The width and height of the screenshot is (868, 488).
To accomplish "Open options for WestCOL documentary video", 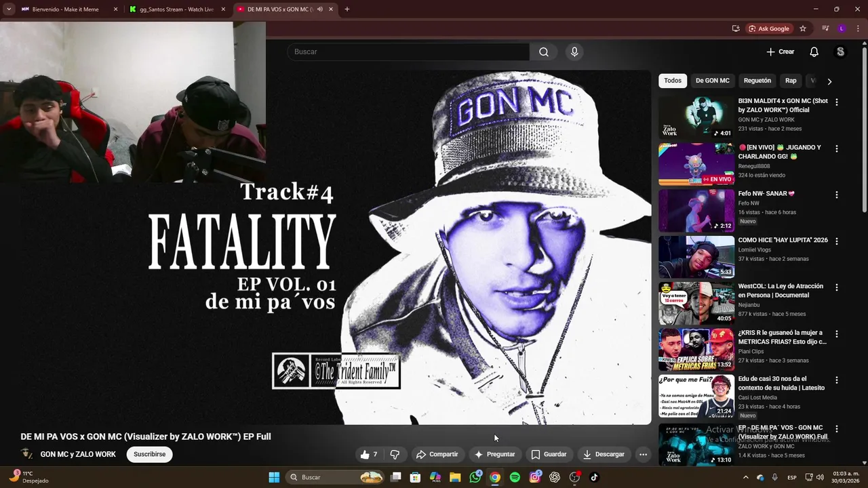I will click(836, 287).
